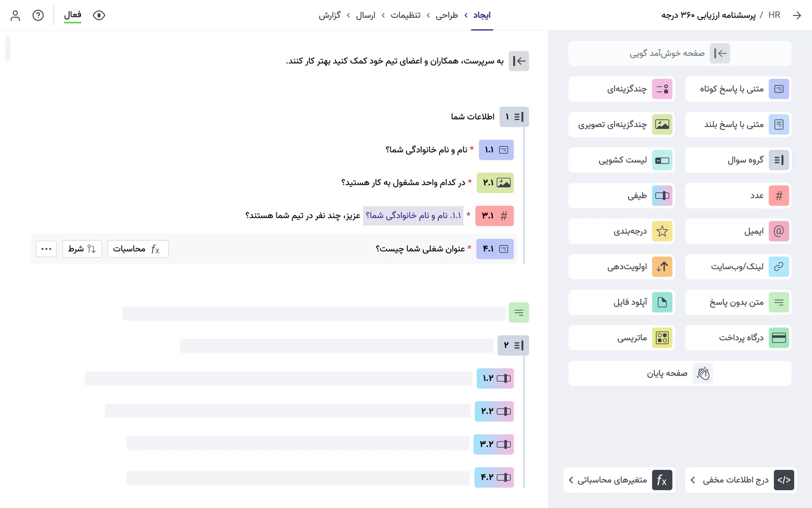The image size is (812, 508).
Task: Expand the متغیرهای محاسباتی panel
Action: (618, 480)
